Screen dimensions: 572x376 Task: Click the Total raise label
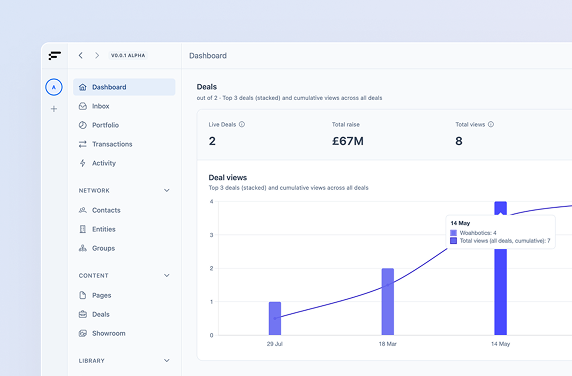pyautogui.click(x=346, y=124)
